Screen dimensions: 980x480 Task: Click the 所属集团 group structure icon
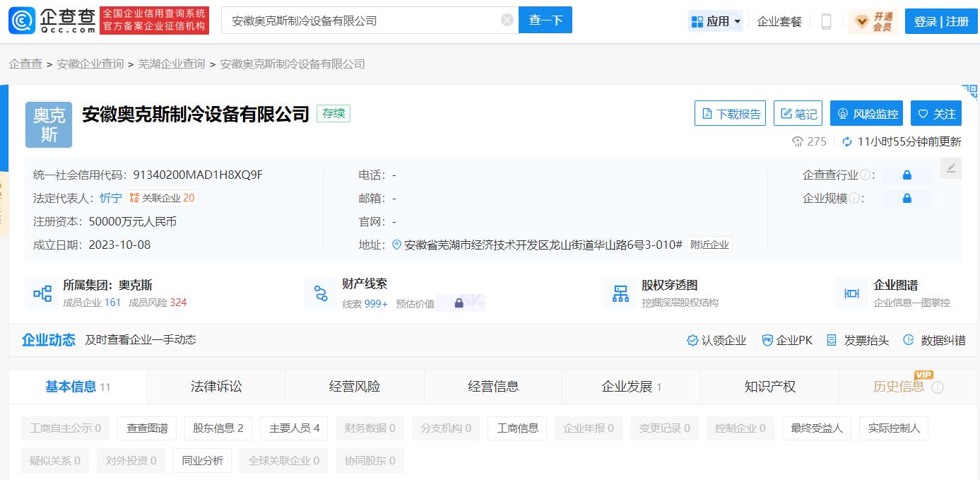point(42,293)
